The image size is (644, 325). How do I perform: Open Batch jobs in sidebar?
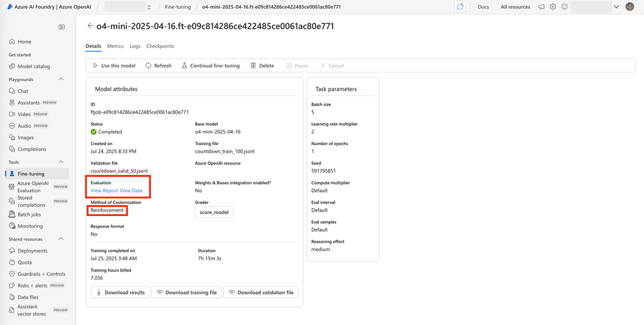tap(29, 214)
